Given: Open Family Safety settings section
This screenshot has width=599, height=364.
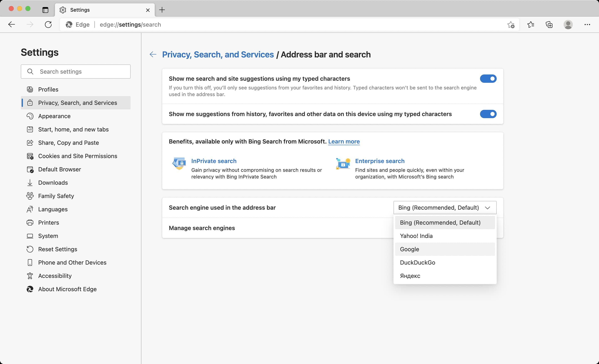Looking at the screenshot, I should click(x=76, y=196).
